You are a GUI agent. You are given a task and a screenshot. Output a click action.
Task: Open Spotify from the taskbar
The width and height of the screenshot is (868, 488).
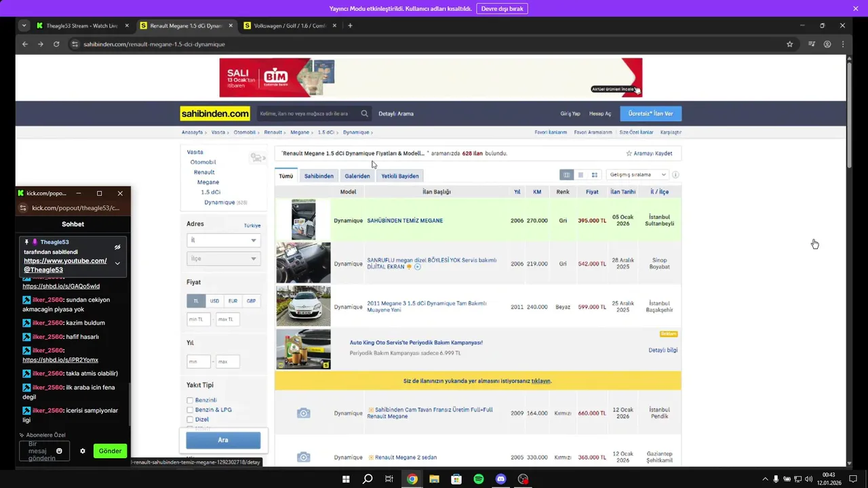[x=479, y=479]
